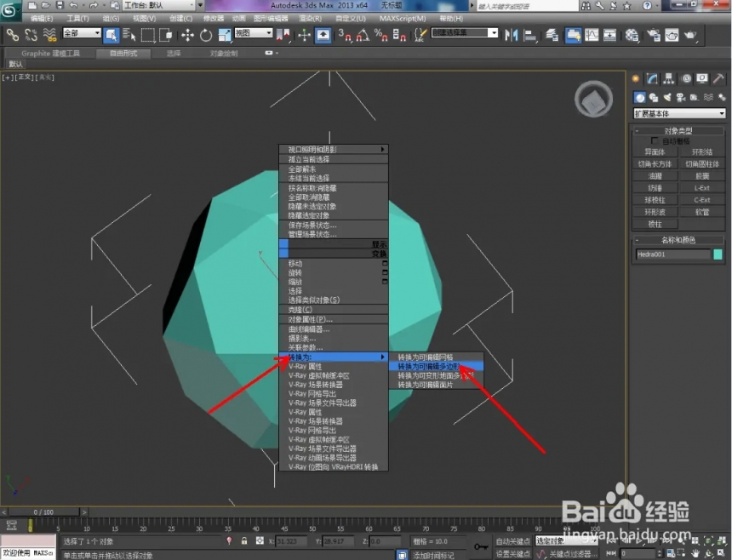This screenshot has height=560, width=732.
Task: Switch to the Motion command panel tab
Action: (x=686, y=79)
